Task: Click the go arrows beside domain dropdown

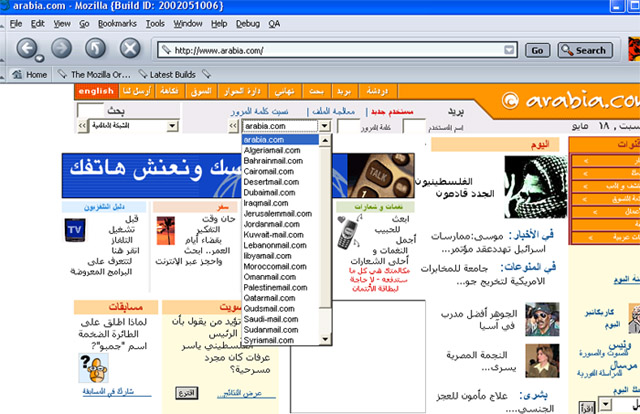Action: point(233,126)
